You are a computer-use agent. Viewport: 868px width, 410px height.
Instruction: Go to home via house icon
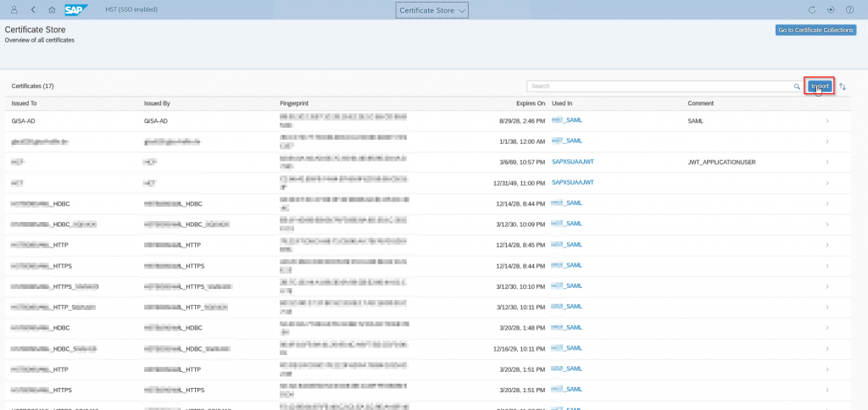[x=52, y=10]
